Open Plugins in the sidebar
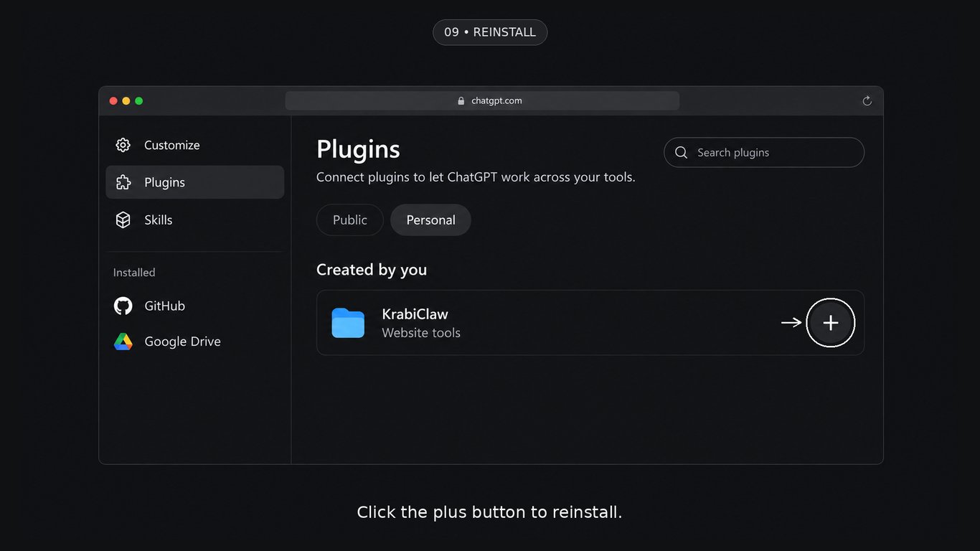This screenshot has width=980, height=551. click(x=195, y=182)
